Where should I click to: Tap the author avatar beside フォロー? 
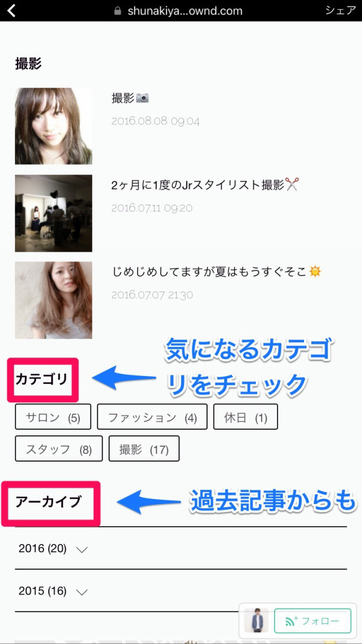click(256, 620)
